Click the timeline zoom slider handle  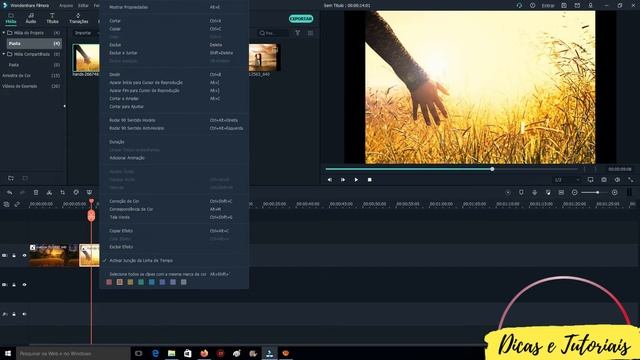[x=598, y=192]
